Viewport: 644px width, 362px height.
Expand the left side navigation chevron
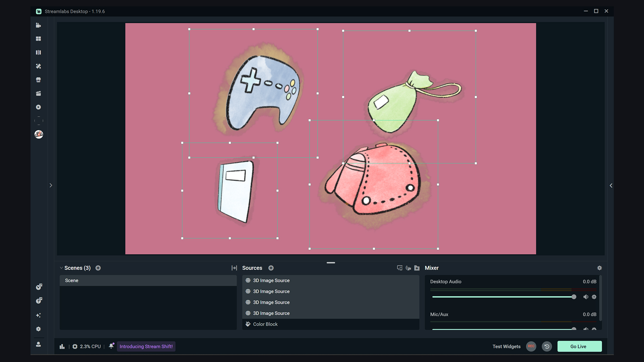coord(51,185)
